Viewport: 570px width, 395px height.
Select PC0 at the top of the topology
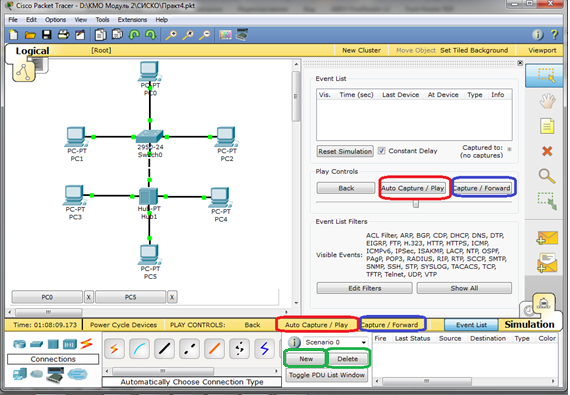(149, 72)
